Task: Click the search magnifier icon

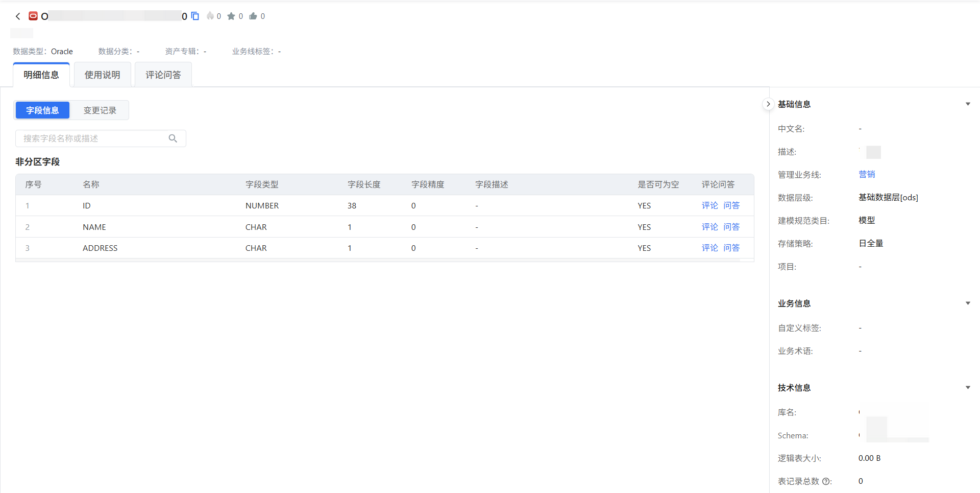Action: [x=173, y=138]
